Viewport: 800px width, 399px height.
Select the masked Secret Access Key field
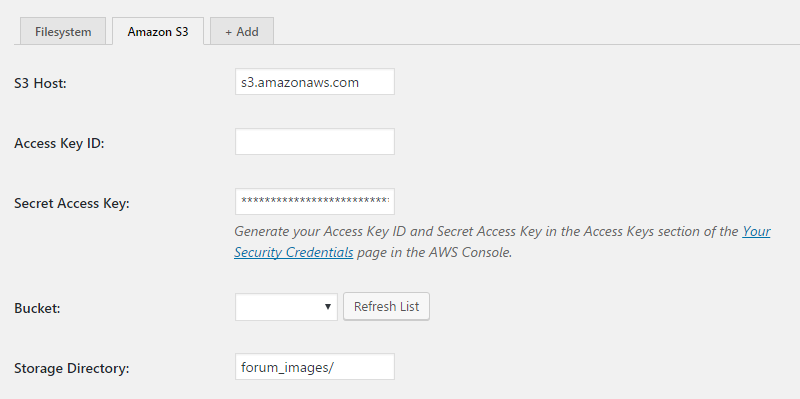point(315,202)
